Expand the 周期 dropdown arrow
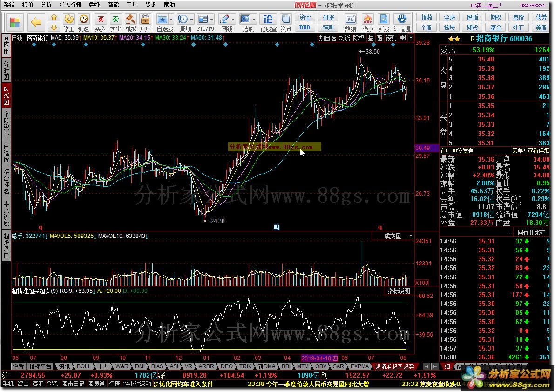The width and height of the screenshot is (555, 392). pyautogui.click(x=192, y=19)
